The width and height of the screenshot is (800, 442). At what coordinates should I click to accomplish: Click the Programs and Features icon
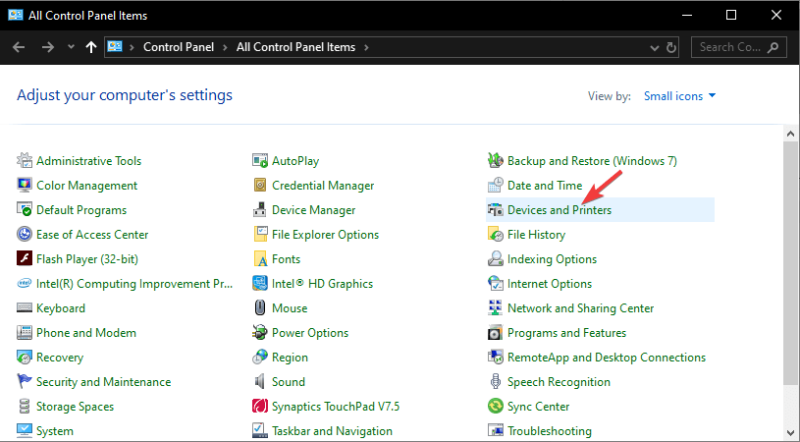pyautogui.click(x=495, y=332)
